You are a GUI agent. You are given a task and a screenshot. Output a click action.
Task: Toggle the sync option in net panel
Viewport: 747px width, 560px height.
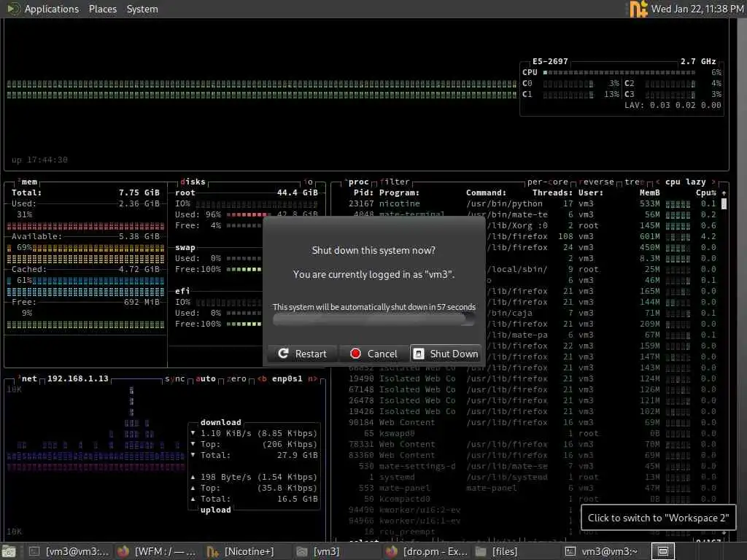pos(174,379)
